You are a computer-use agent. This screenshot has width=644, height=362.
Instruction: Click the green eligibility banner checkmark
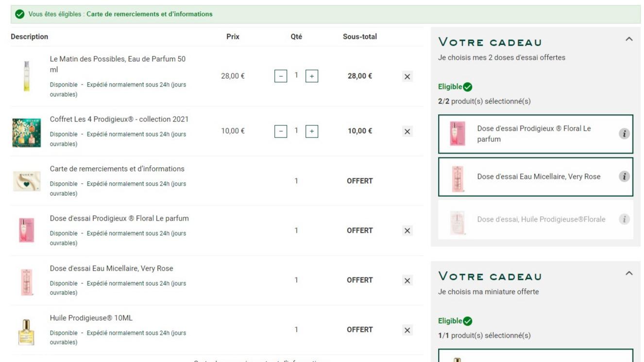coord(20,14)
